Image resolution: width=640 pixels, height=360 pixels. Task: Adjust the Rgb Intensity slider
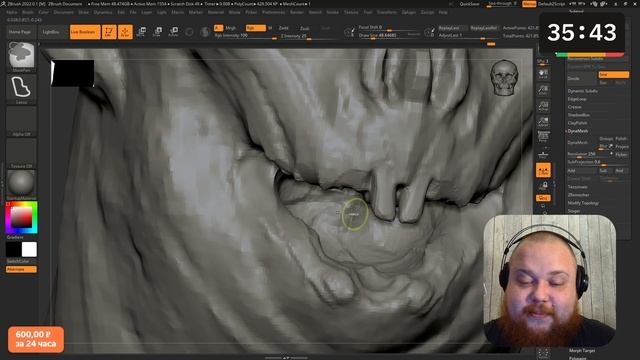point(245,36)
